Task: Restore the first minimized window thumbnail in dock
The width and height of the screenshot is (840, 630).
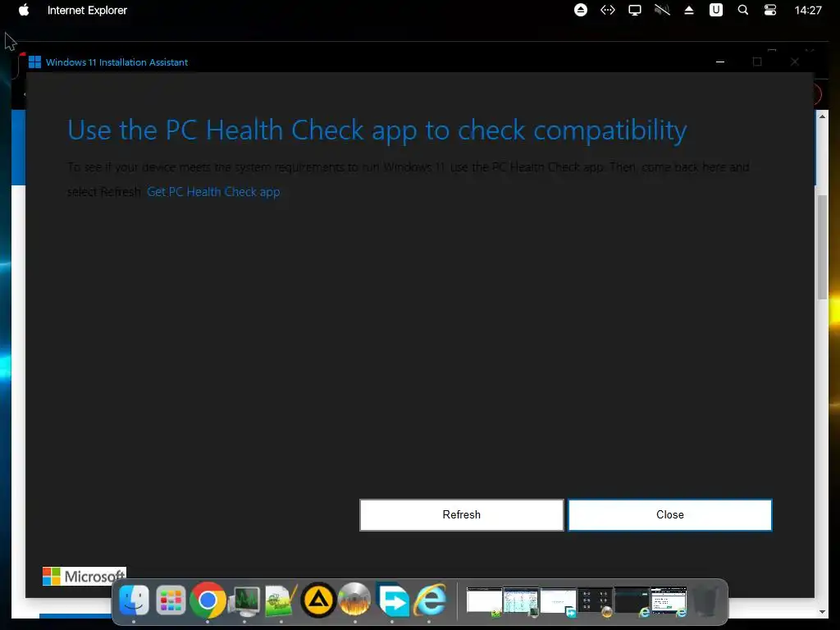Action: click(484, 600)
